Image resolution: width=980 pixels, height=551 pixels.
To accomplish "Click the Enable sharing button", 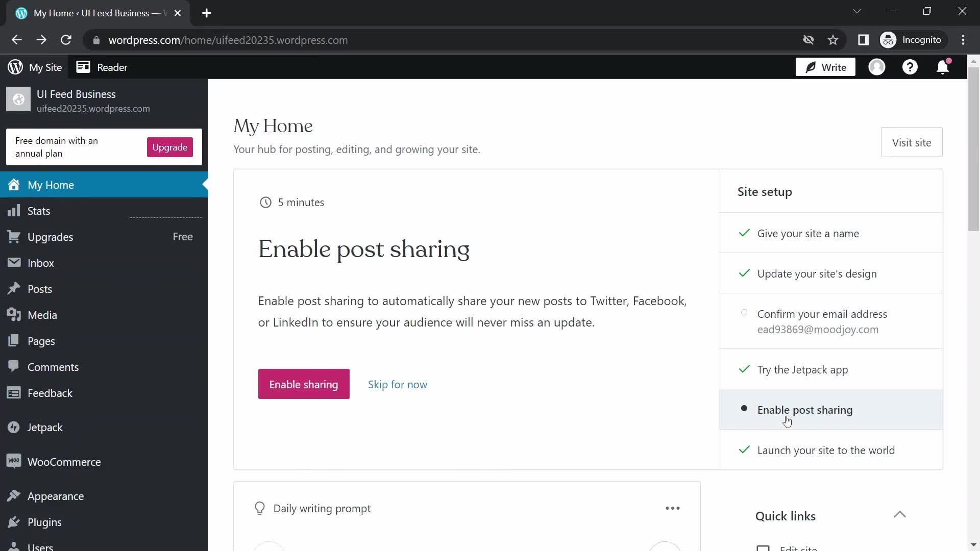I will (x=304, y=384).
